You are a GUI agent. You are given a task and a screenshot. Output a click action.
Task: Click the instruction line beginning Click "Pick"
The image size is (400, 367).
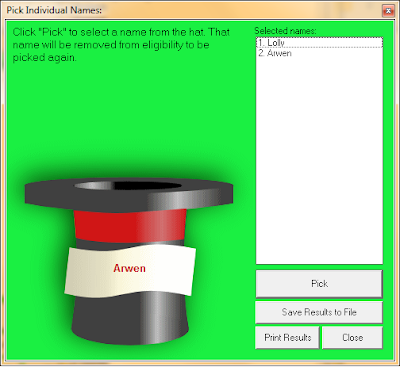[x=121, y=32]
